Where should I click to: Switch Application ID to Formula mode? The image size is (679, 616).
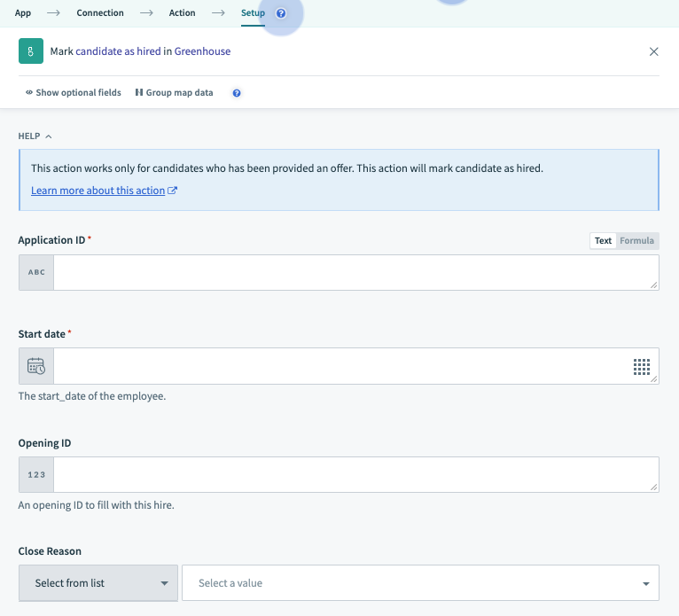click(636, 240)
